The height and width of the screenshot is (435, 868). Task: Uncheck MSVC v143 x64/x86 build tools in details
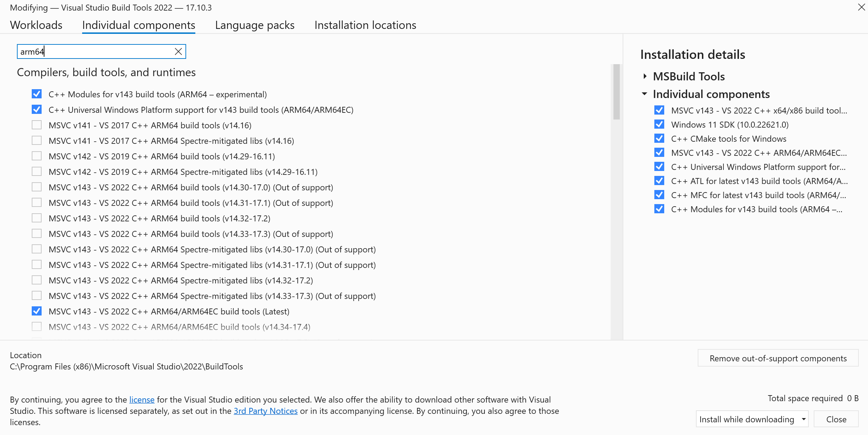(659, 110)
